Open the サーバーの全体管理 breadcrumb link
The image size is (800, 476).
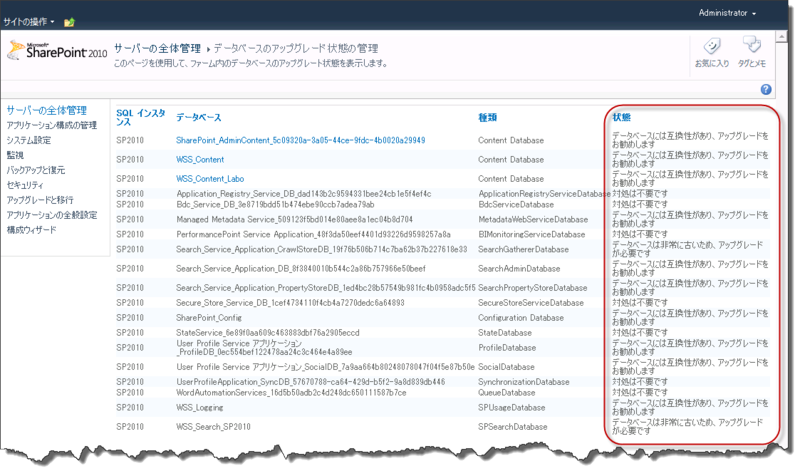157,48
